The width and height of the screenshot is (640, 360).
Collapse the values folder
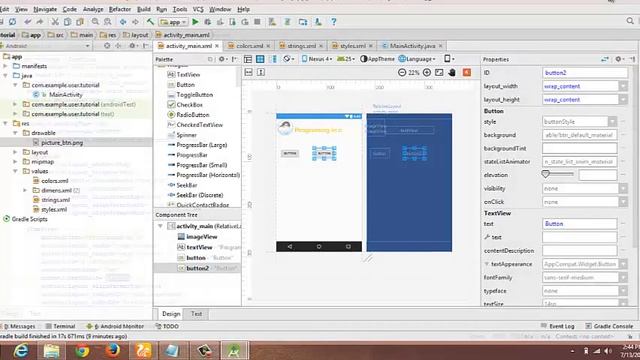[x=16, y=171]
